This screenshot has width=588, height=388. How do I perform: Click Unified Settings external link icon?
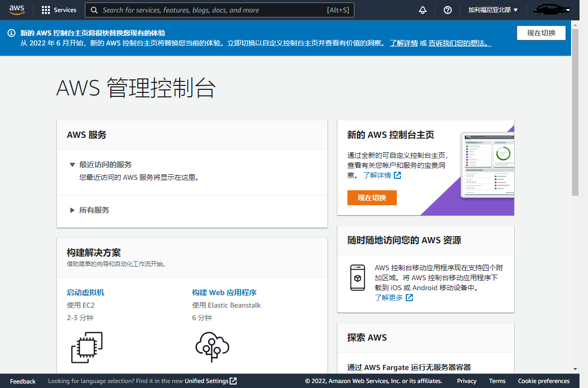coord(233,381)
